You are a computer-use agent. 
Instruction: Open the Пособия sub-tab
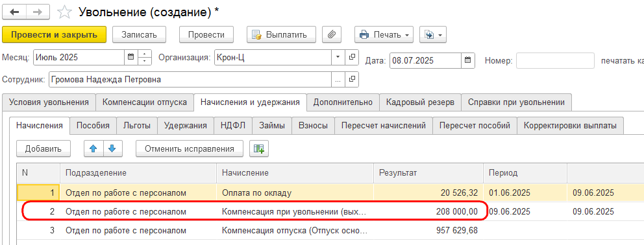(93, 126)
